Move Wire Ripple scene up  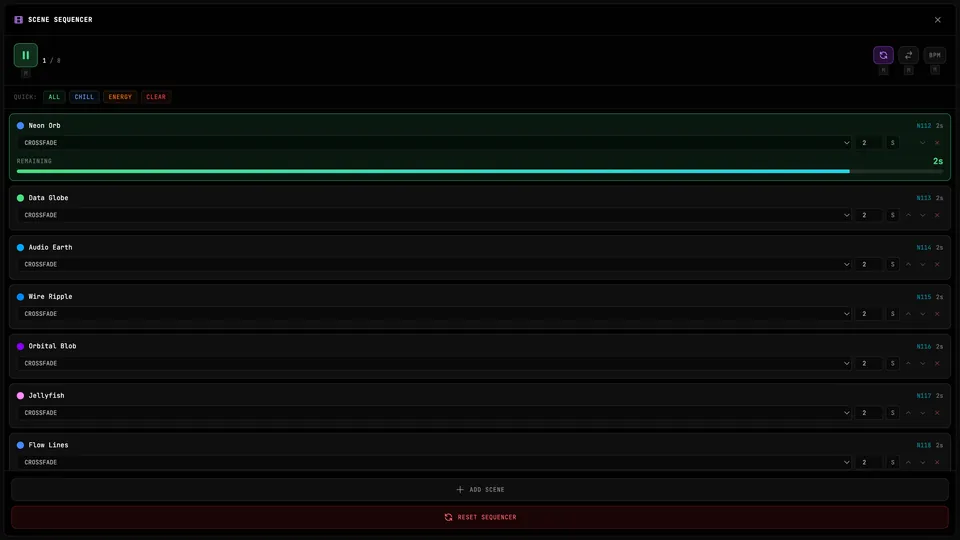tap(909, 313)
